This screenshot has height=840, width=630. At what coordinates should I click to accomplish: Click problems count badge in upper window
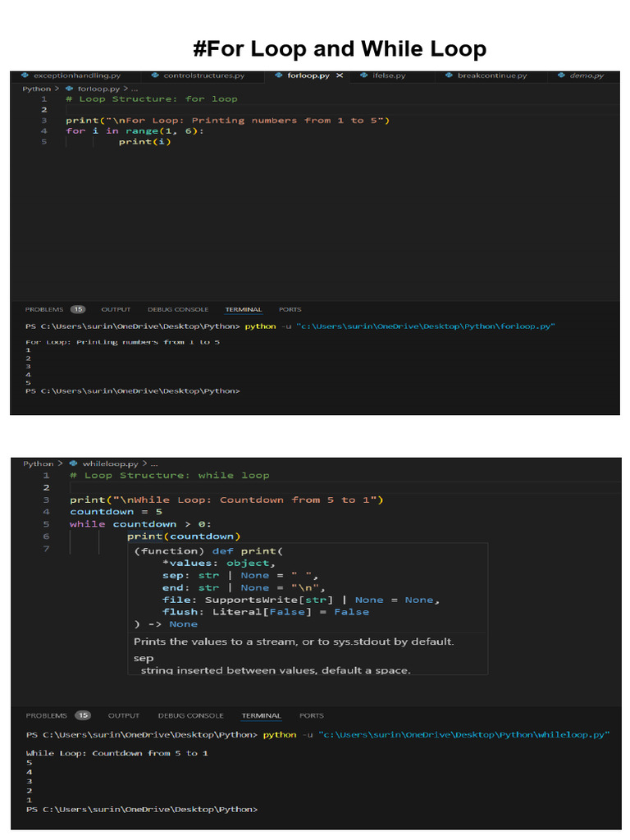[x=78, y=309]
